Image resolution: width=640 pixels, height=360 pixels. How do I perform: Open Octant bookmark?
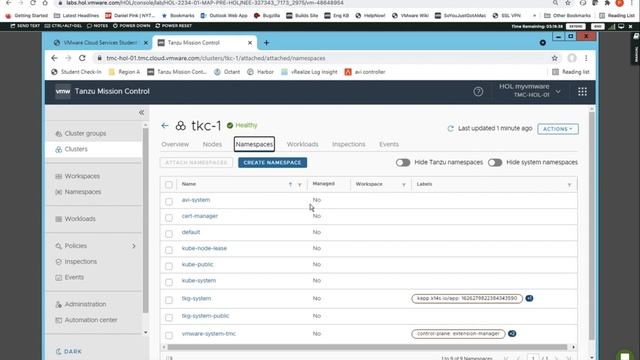coord(227,72)
